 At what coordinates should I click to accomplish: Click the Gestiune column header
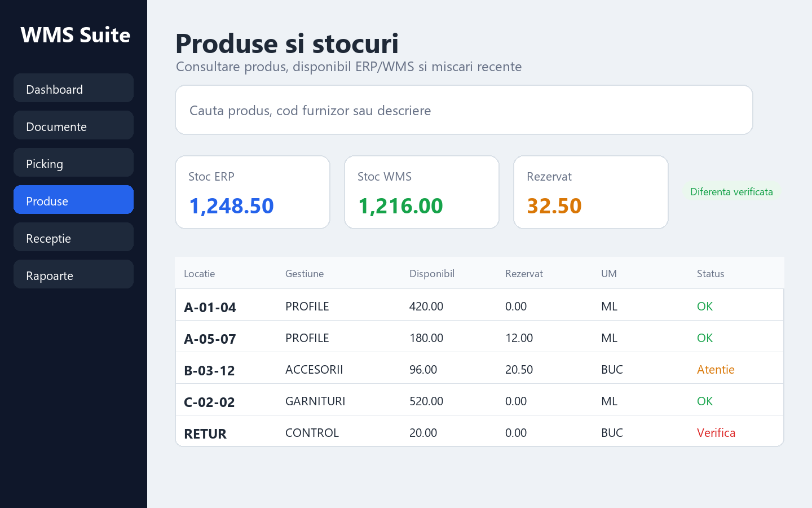[304, 274]
